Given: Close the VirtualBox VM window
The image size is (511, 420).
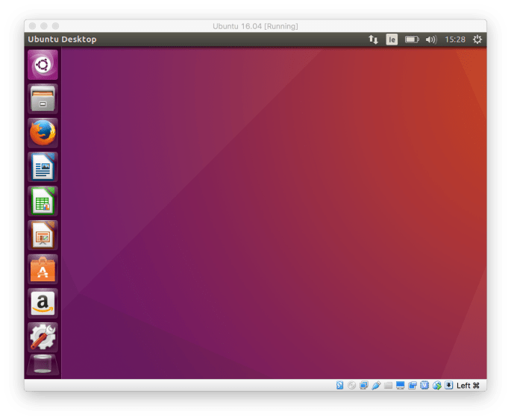Looking at the screenshot, I should coord(32,26).
